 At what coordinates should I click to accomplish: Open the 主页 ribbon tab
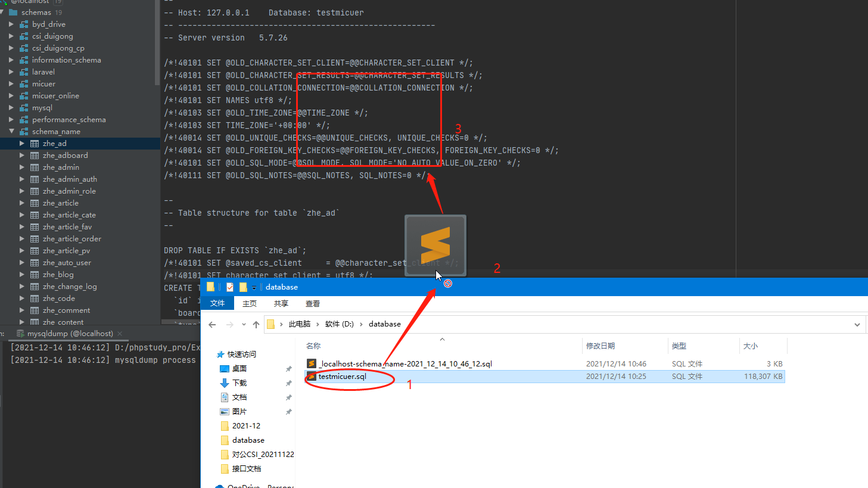[250, 304]
